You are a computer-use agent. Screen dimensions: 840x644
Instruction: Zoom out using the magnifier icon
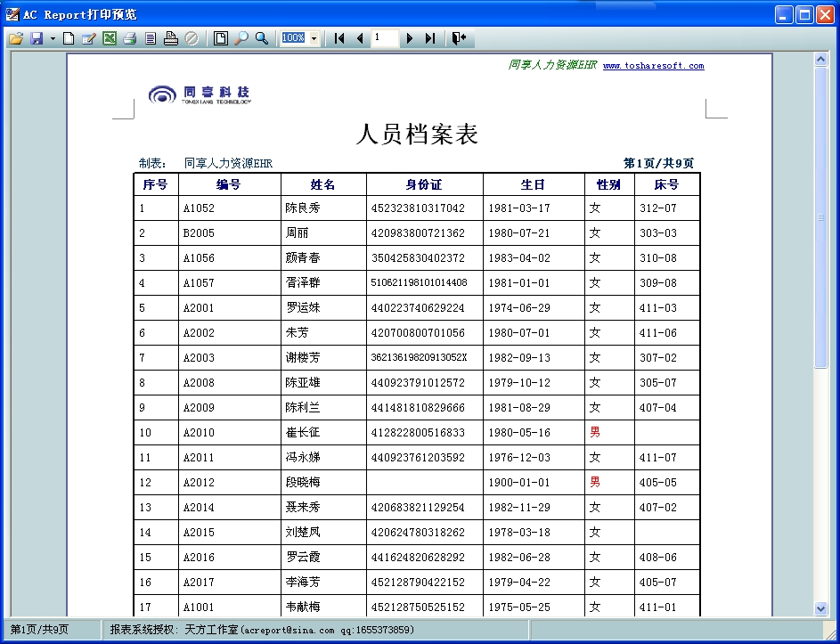(241, 38)
